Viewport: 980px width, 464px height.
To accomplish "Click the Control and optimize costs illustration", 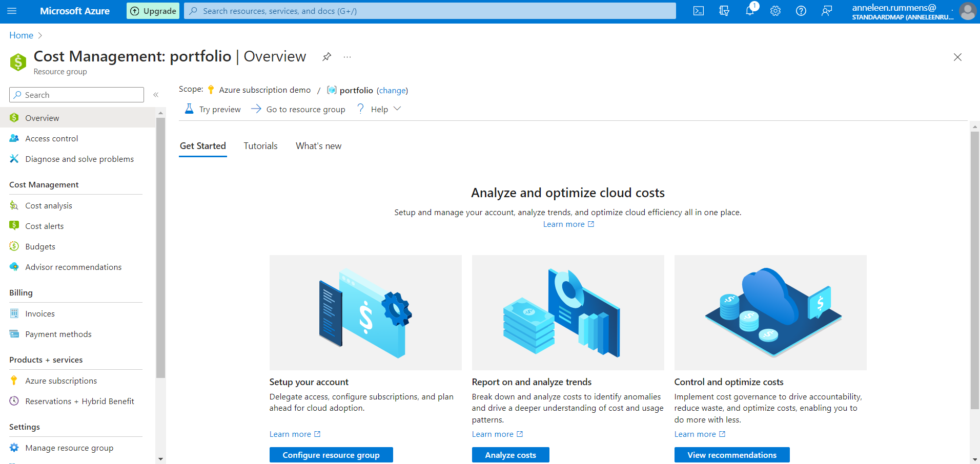I will (770, 312).
